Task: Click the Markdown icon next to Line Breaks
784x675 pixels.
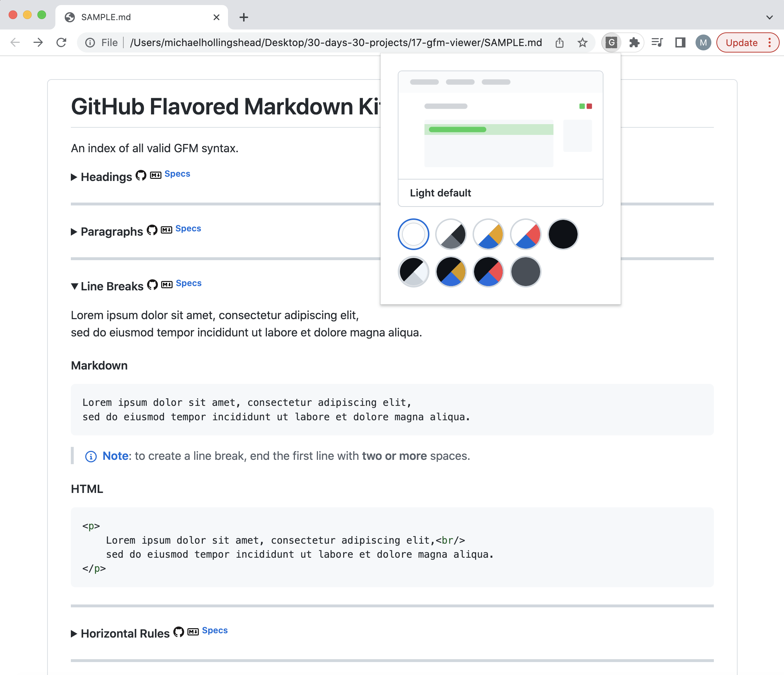Action: [x=167, y=285]
